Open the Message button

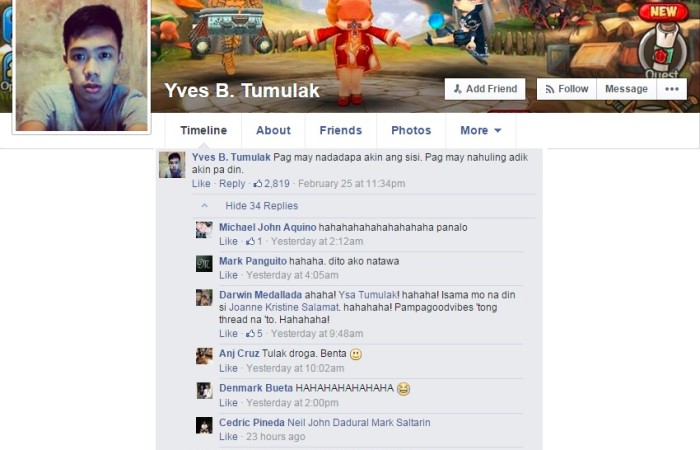click(x=626, y=89)
